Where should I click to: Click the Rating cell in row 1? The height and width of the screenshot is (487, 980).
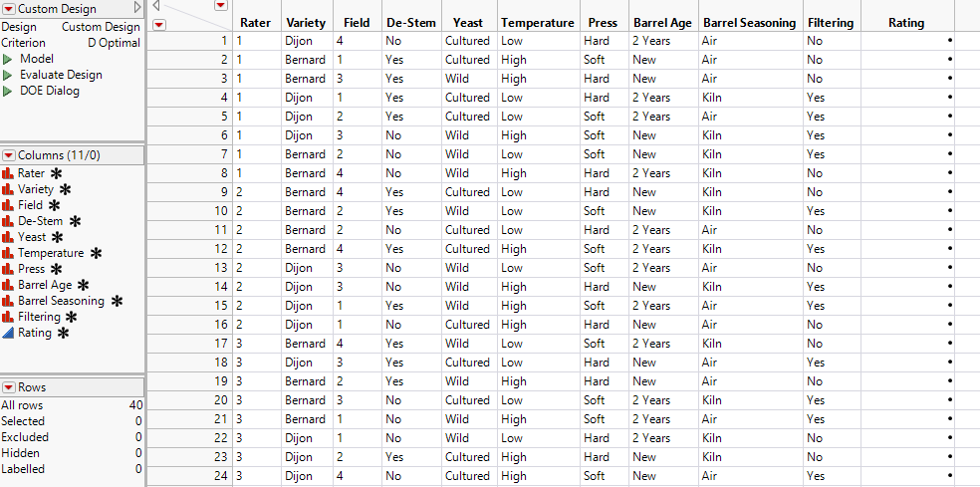(x=906, y=41)
